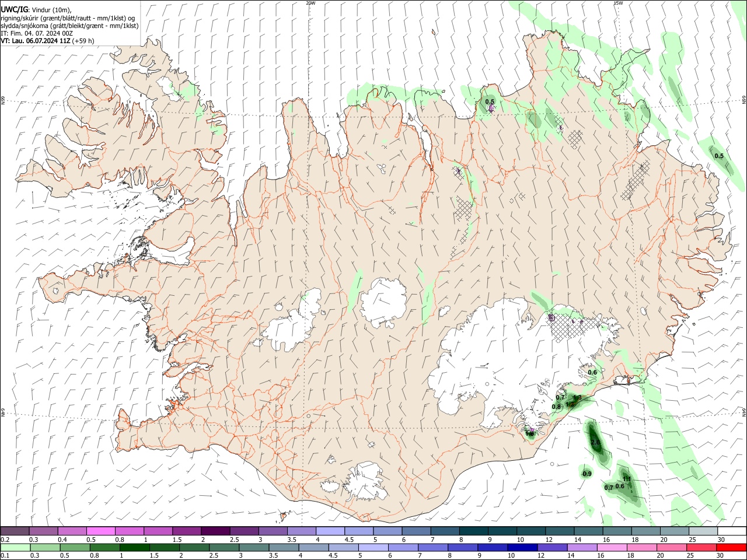The width and height of the screenshot is (747, 560).
Task: Click the '12' tick label in the upper legend row
Action: 549,540
